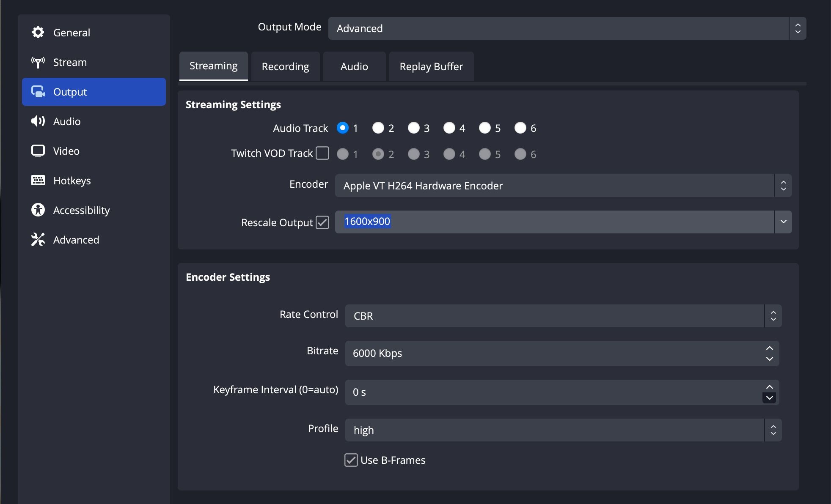
Task: Disable the Use B-Frames checkbox
Action: click(351, 460)
